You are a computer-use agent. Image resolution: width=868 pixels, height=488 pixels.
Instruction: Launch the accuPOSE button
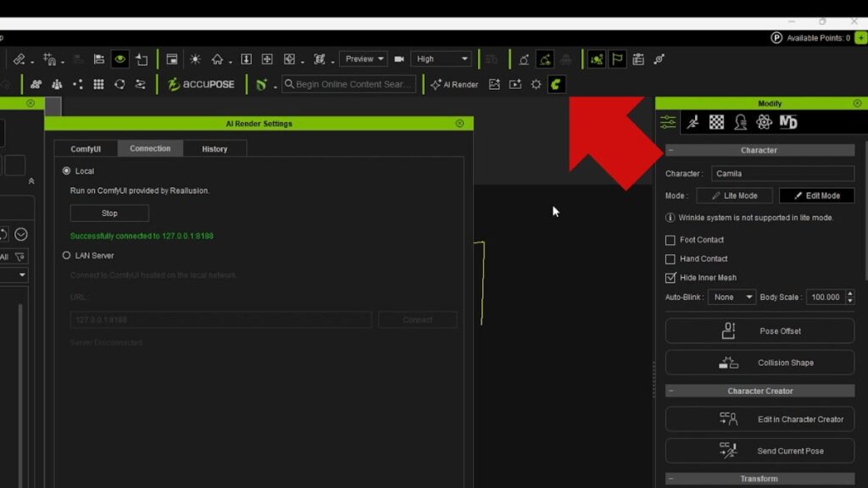pos(201,84)
